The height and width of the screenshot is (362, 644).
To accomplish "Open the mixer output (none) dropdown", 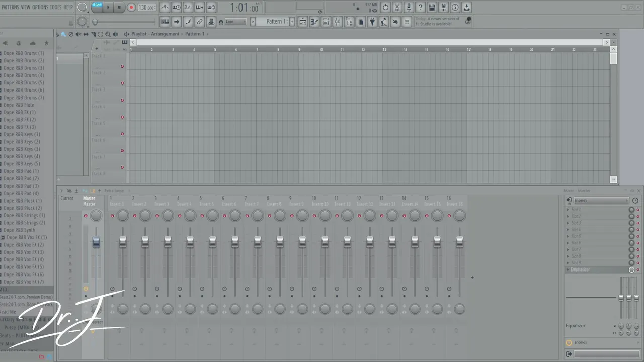I will point(603,342).
